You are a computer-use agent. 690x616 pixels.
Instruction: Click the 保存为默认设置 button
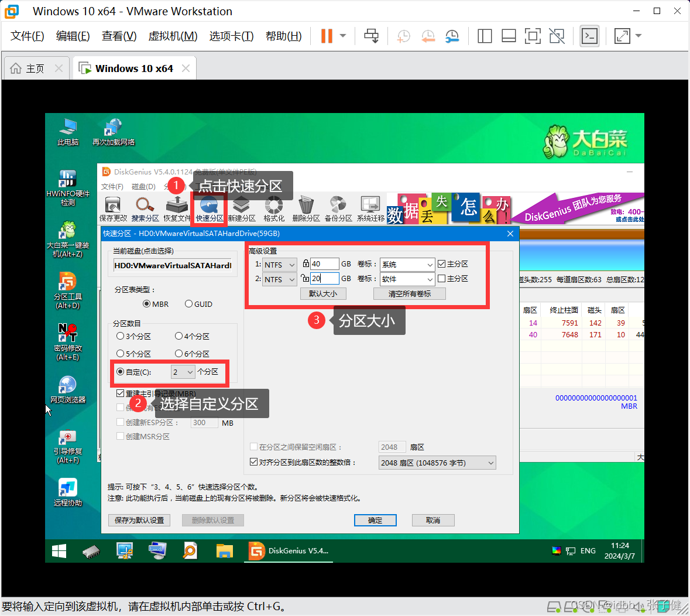139,520
